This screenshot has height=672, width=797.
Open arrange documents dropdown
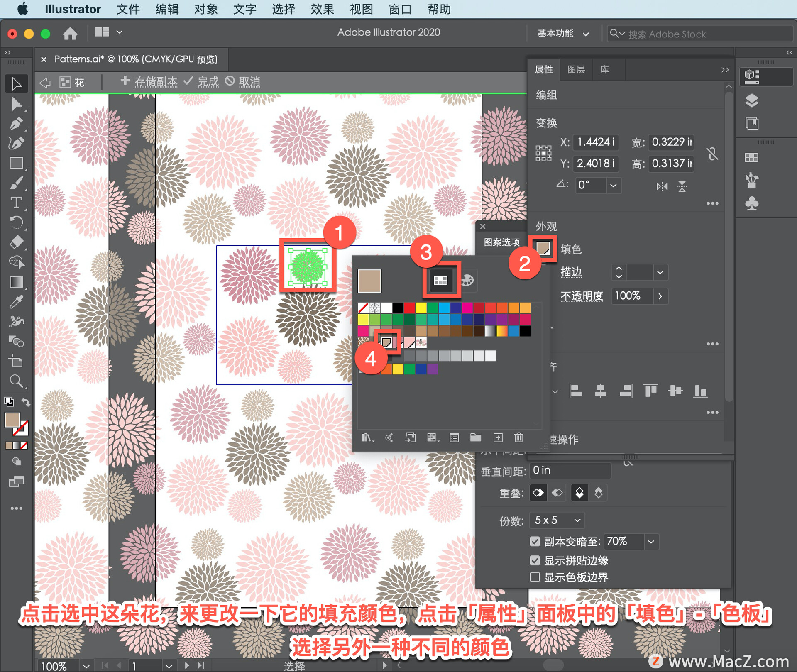[109, 32]
